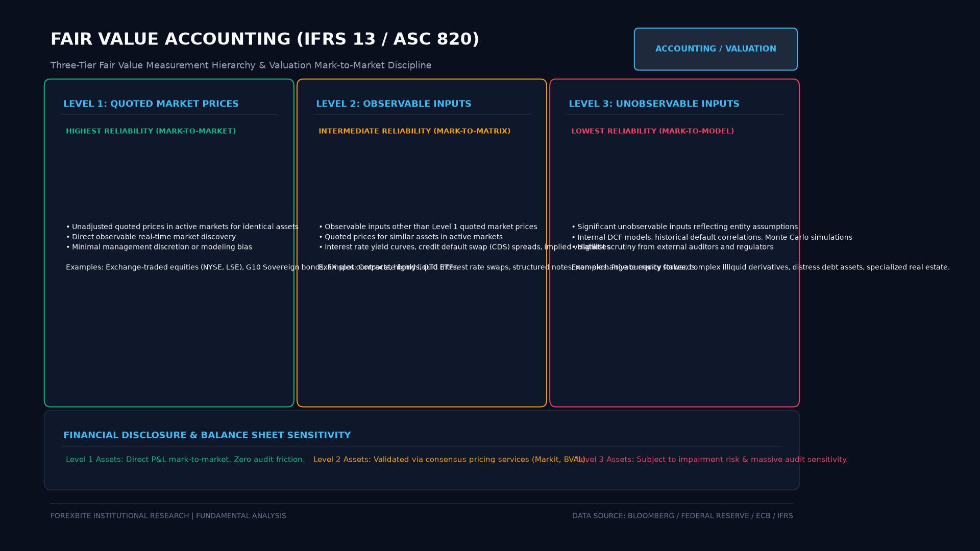Click Significant unobservable inputs bullet
This screenshot has height=551, width=980.
684,227
